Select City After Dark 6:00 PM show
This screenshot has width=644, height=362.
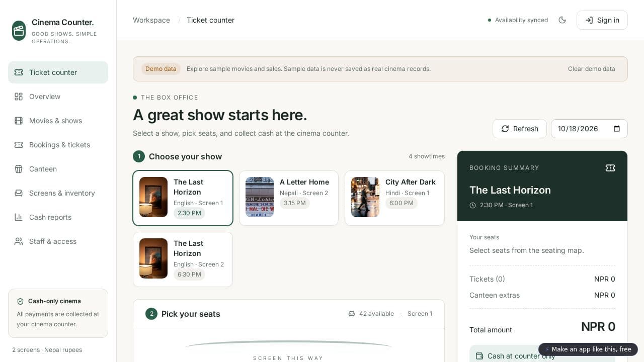click(394, 198)
